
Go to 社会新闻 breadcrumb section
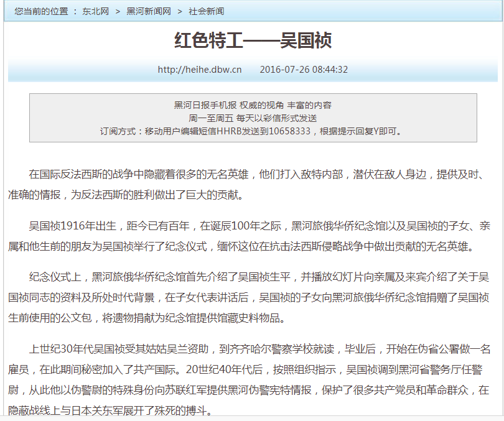(x=207, y=12)
